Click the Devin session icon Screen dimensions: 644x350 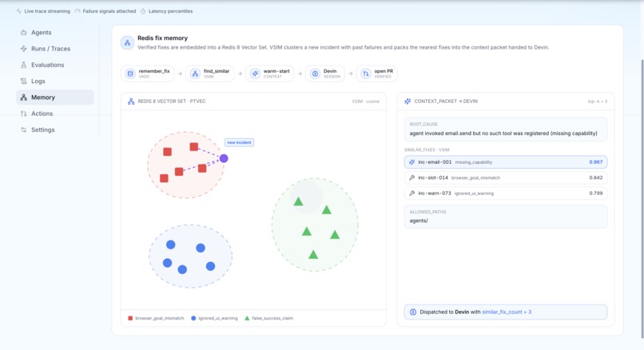coord(315,74)
